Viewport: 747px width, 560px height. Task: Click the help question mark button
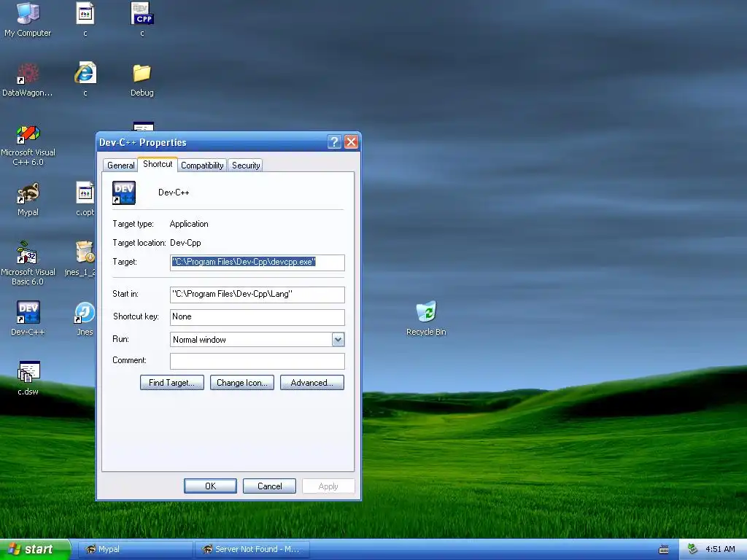click(334, 142)
